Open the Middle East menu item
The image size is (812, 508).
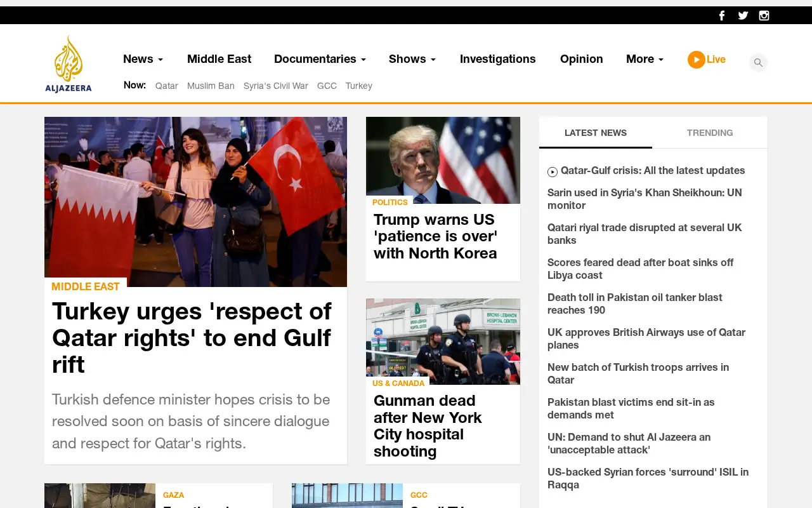pyautogui.click(x=219, y=59)
